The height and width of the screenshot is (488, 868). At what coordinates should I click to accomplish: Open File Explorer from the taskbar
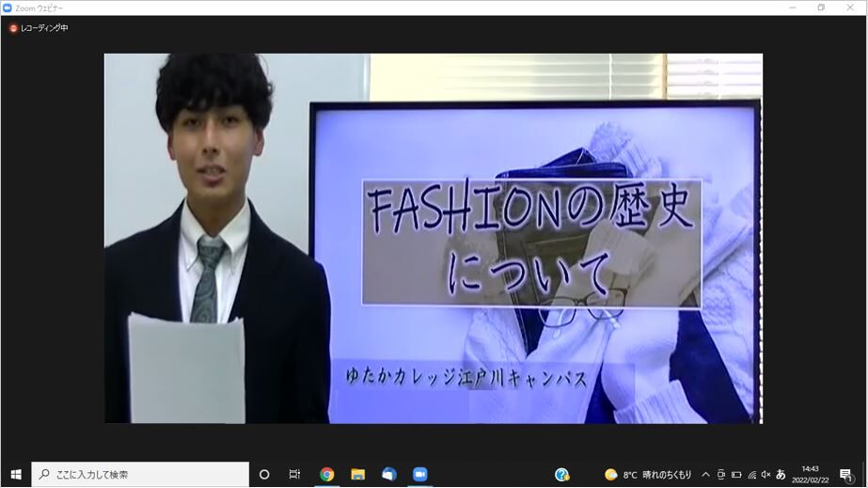(357, 474)
